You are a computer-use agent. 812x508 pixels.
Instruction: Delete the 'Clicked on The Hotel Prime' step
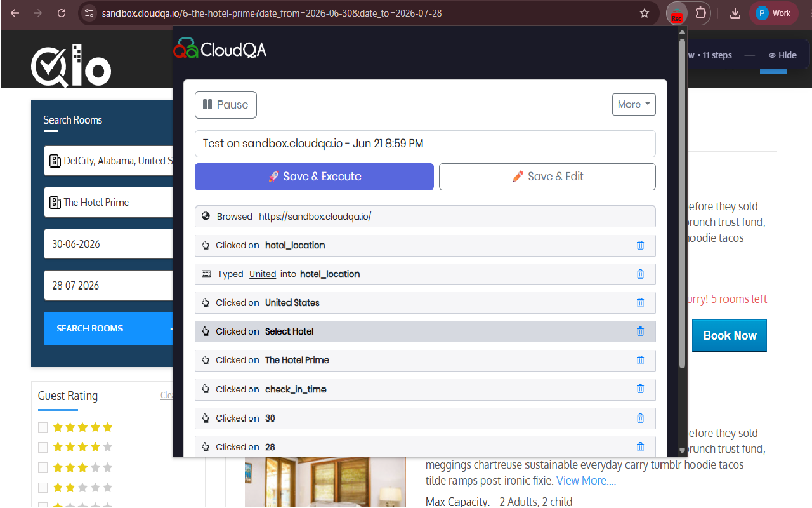[x=640, y=360]
